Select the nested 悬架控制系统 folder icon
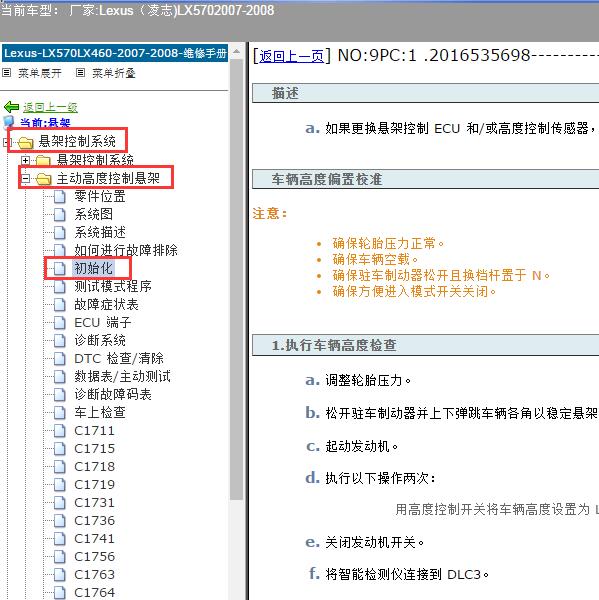 [x=43, y=160]
